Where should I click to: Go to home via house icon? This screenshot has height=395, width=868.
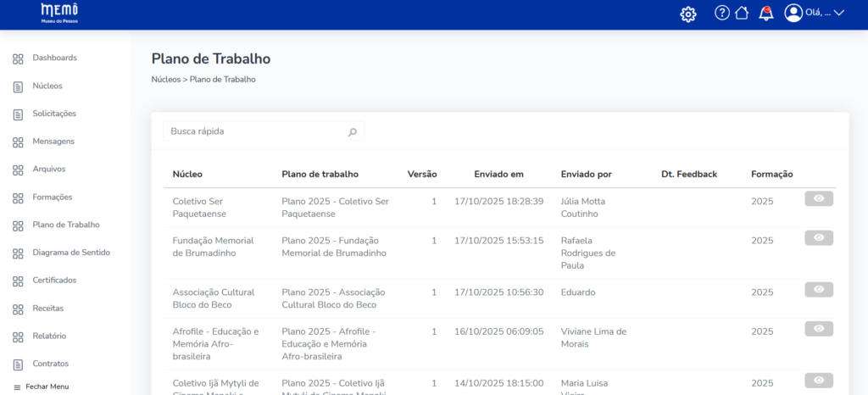click(742, 13)
